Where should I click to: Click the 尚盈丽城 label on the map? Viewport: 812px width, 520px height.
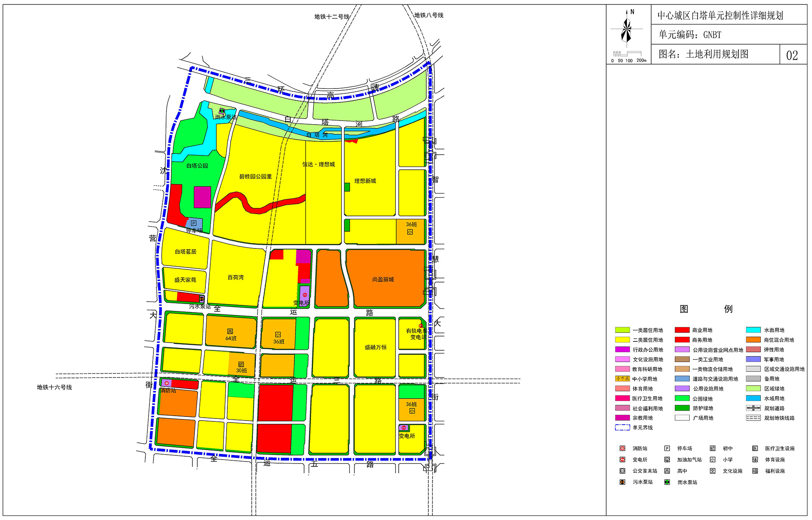pos(383,280)
